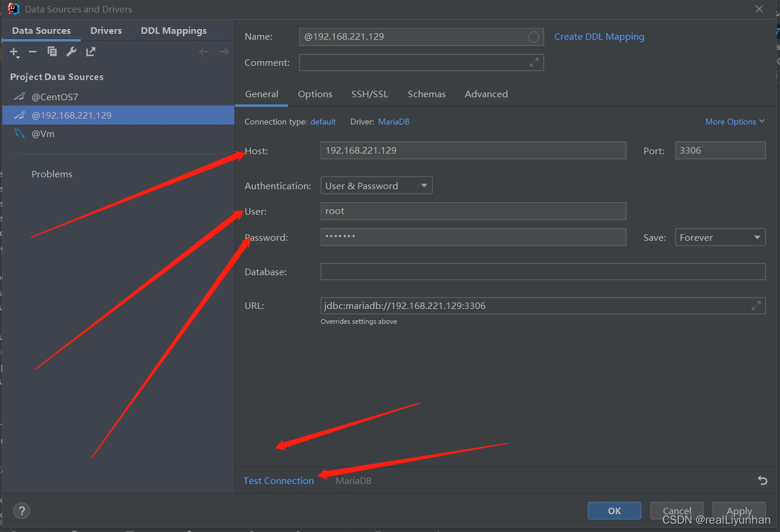
Task: Click the 'Overrides settings above' hint text
Action: pyautogui.click(x=359, y=321)
